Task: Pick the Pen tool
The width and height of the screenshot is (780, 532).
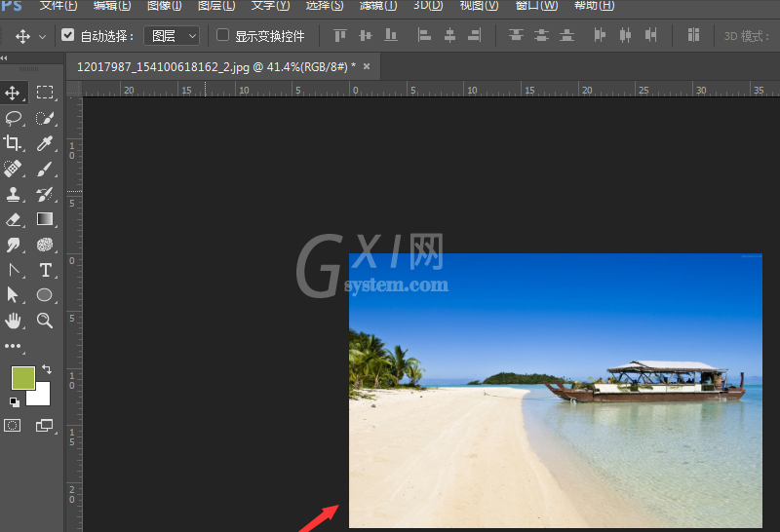Action: 14,271
